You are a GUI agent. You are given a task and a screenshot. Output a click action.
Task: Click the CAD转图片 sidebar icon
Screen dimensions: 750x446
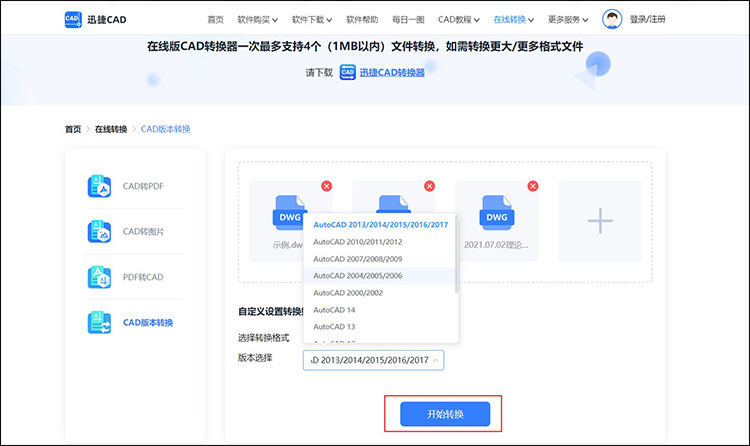click(x=99, y=232)
